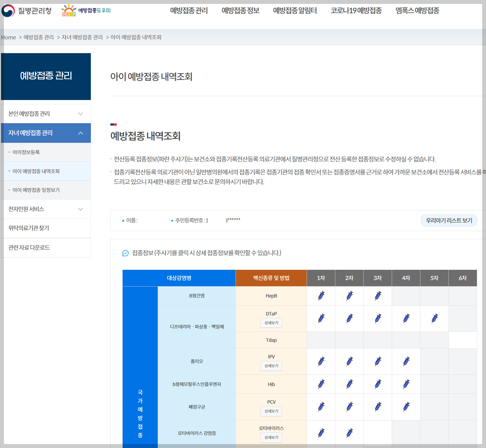Open 예방접종 알림터 top menu

(295, 11)
